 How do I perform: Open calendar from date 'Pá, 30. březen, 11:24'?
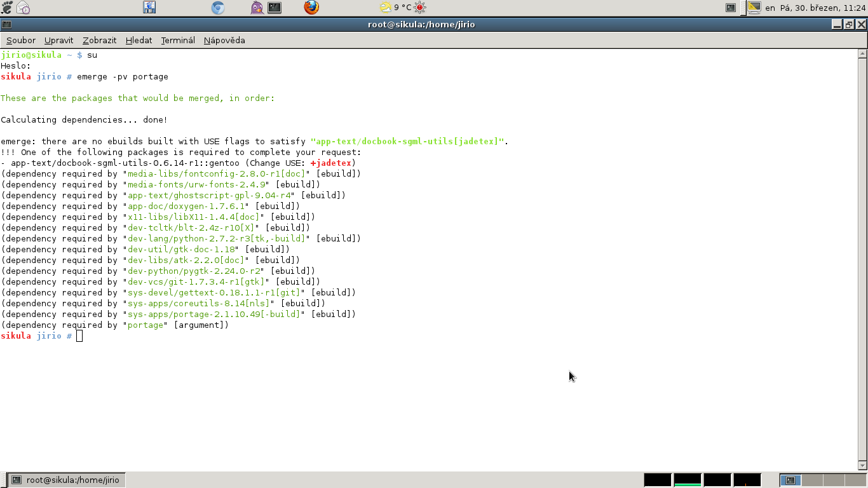click(x=823, y=8)
